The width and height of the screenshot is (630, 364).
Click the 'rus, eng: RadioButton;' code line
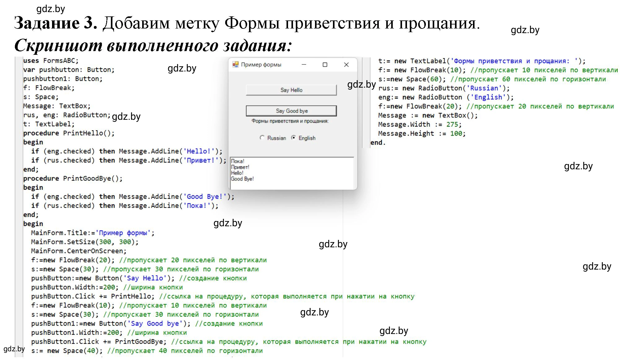[67, 115]
